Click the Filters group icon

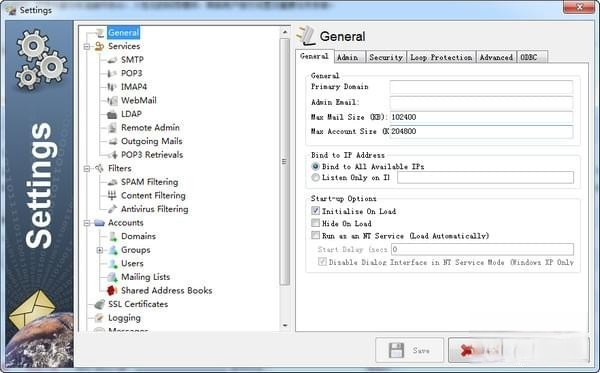[x=99, y=168]
